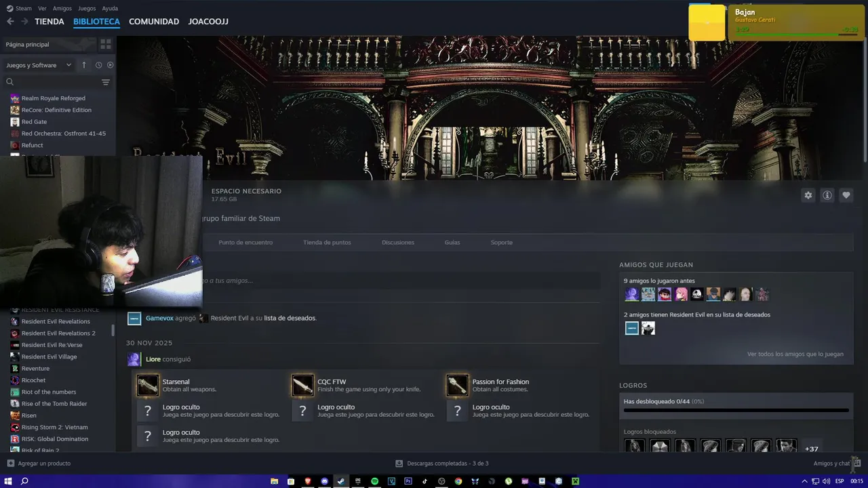The width and height of the screenshot is (868, 488).
Task: Show recent activity clock filter
Action: (x=98, y=65)
